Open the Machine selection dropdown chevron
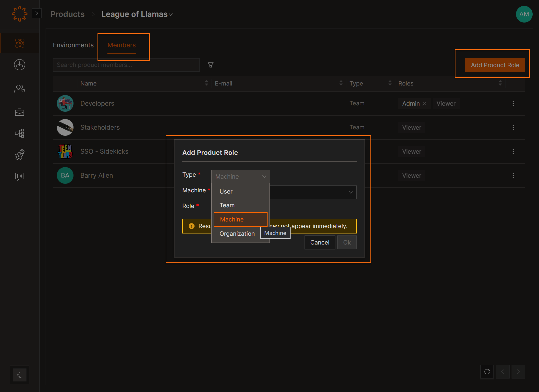 tap(351, 192)
